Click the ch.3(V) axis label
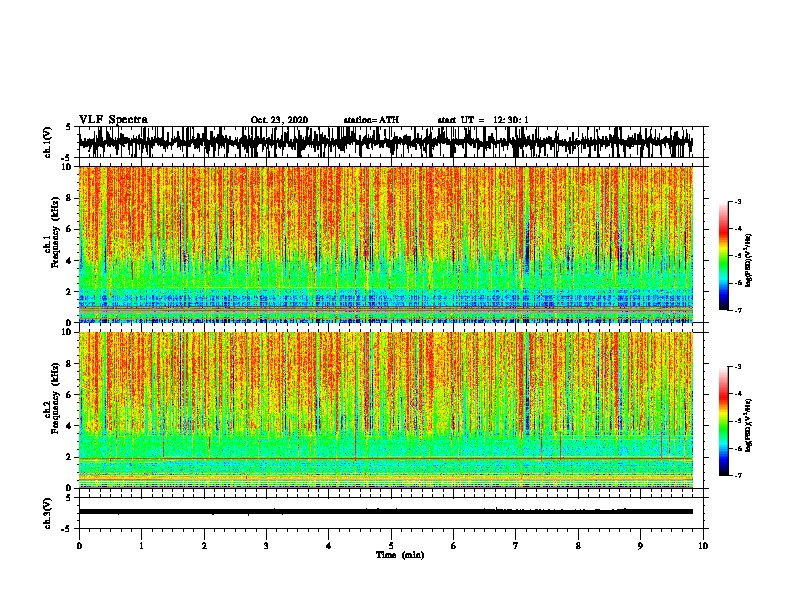Viewport: 792px width, 612px height. tap(47, 513)
